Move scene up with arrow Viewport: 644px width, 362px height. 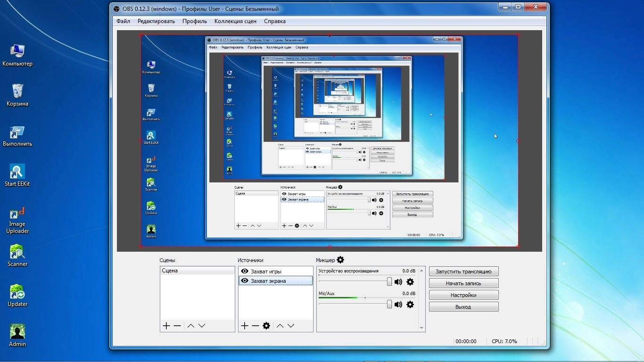click(190, 326)
